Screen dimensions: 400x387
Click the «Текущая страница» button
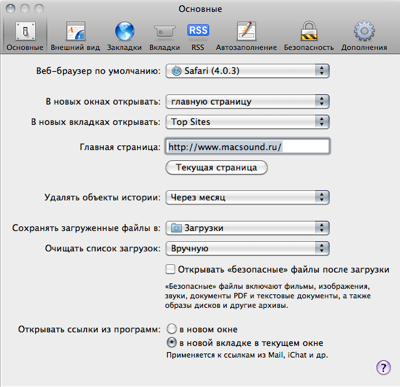pos(216,167)
